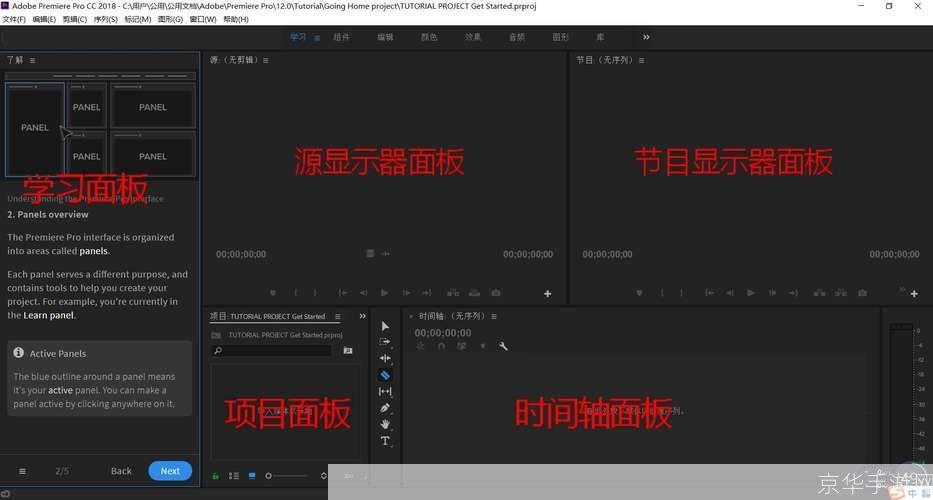Toggle project read-only lock icon

click(x=215, y=476)
